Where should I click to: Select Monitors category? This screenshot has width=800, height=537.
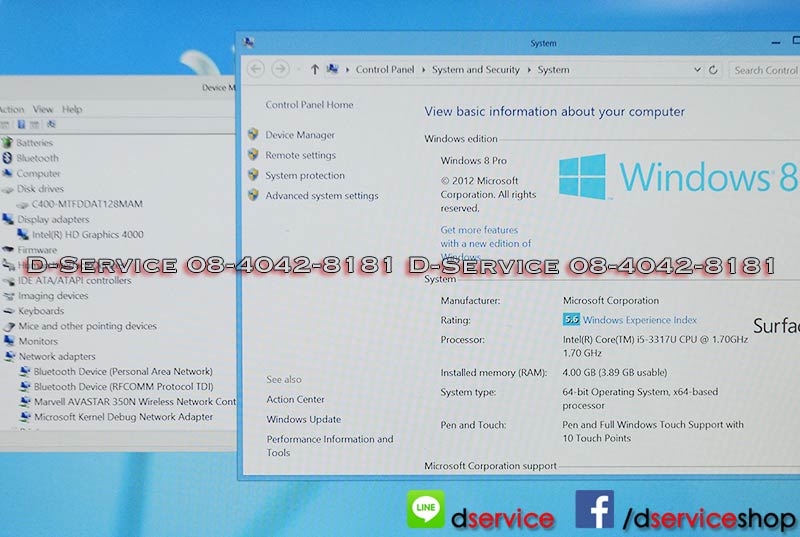pos(38,341)
